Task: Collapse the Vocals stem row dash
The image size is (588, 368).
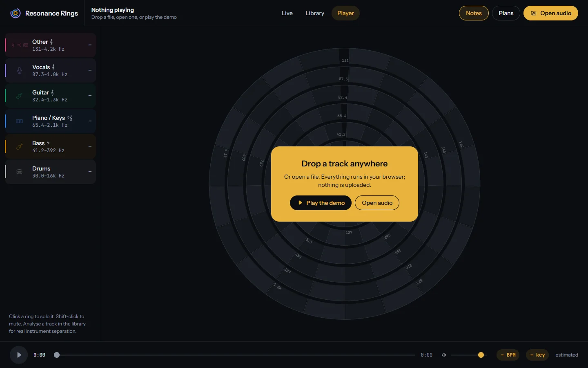Action: (x=90, y=70)
